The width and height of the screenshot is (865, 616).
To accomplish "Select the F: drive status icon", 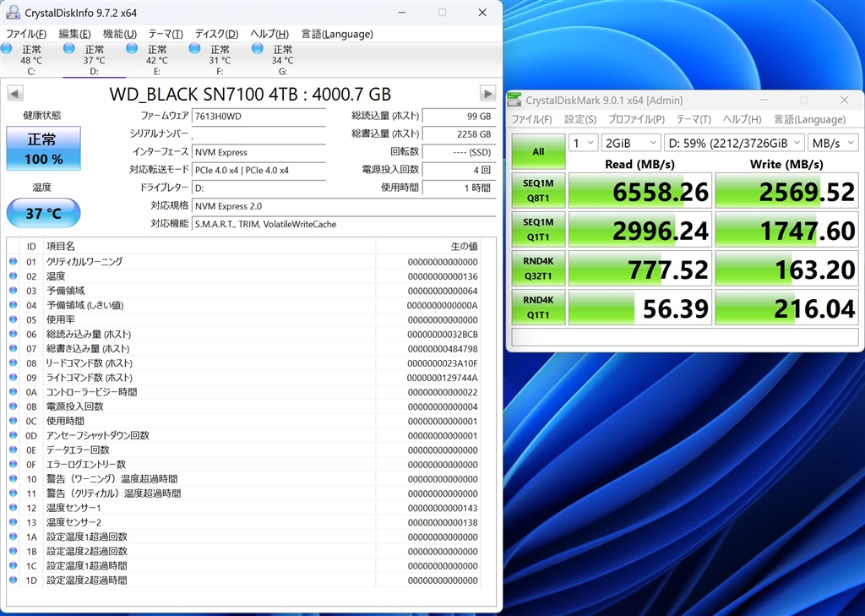I will tap(194, 48).
